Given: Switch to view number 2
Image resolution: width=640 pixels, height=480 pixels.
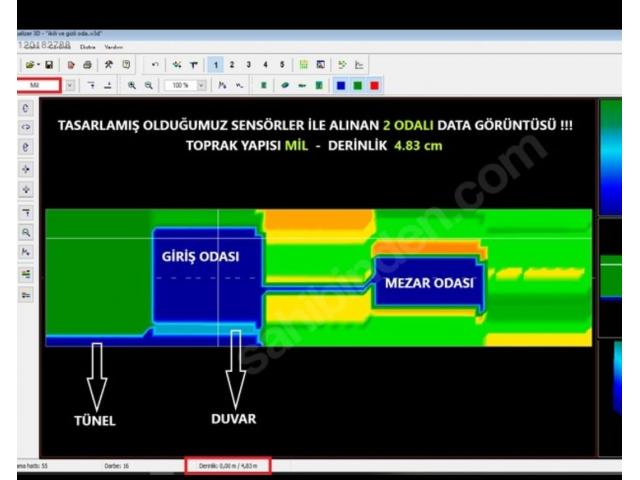Looking at the screenshot, I should [232, 64].
